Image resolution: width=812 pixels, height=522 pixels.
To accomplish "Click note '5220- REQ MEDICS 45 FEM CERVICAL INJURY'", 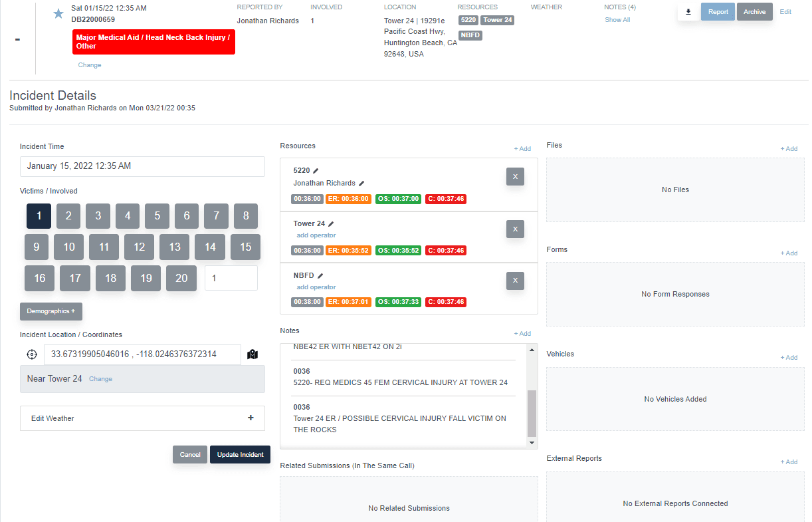I will (x=401, y=382).
